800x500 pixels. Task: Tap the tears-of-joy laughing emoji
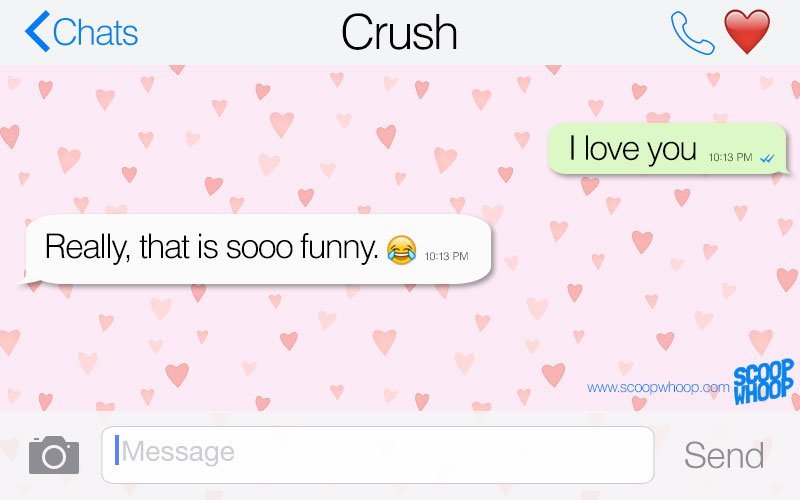click(x=402, y=250)
